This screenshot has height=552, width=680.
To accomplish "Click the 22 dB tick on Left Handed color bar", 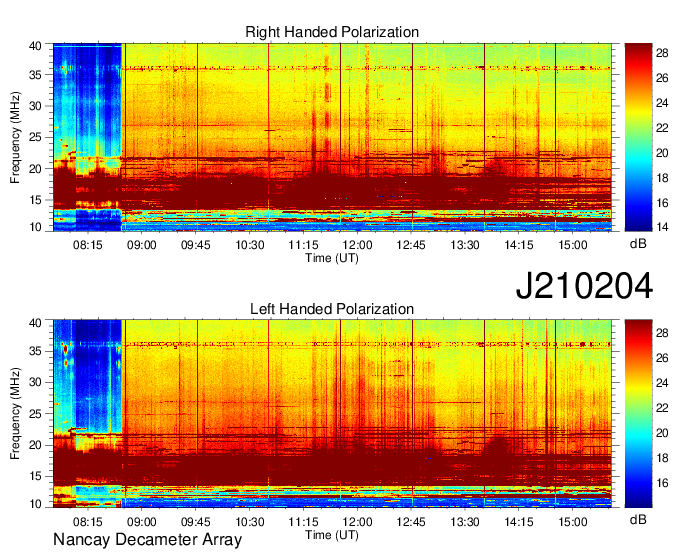I will [662, 408].
